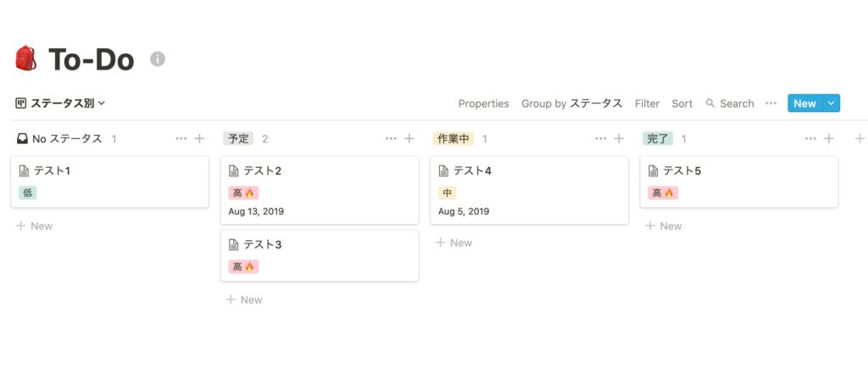This screenshot has height=385, width=868.
Task: Open Group by ステータス options
Action: [x=572, y=103]
